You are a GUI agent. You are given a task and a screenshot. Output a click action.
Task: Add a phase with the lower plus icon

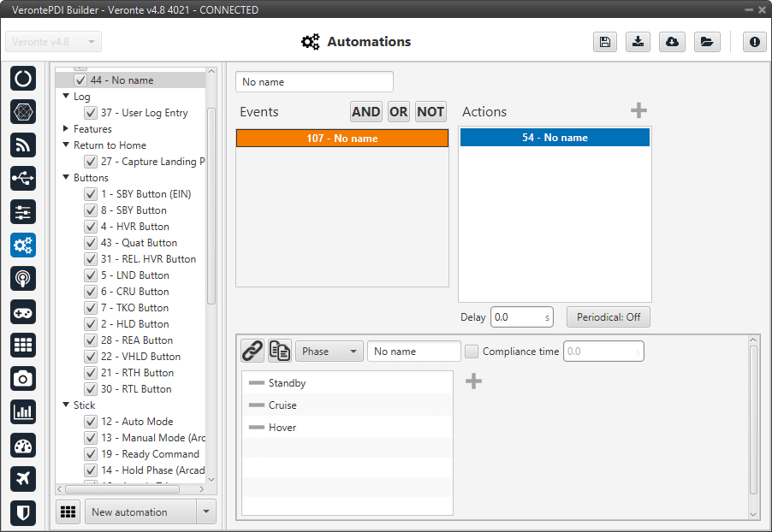(473, 381)
